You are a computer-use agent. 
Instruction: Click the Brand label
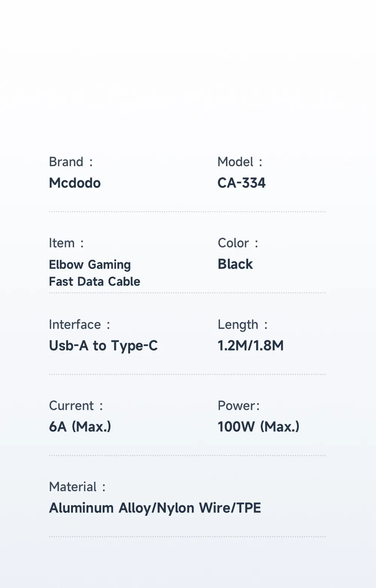pos(71,162)
